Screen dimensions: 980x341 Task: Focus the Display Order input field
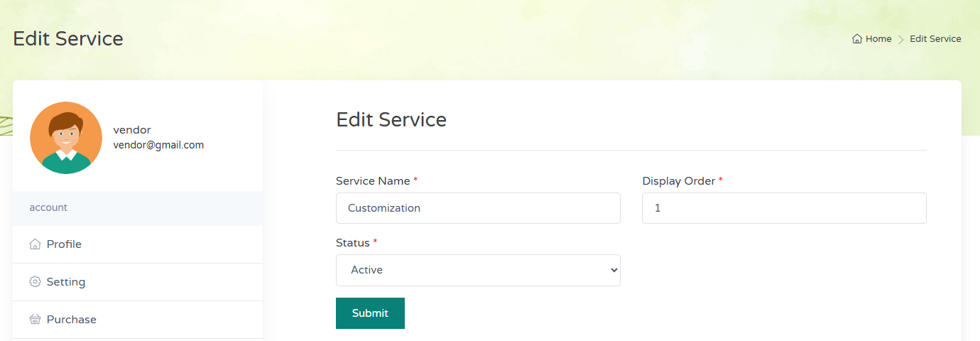click(x=784, y=208)
